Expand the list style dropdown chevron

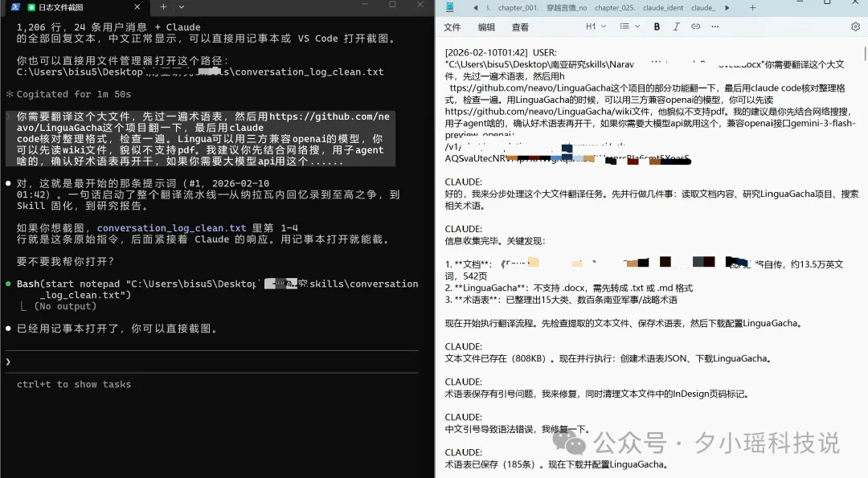pyautogui.click(x=640, y=27)
